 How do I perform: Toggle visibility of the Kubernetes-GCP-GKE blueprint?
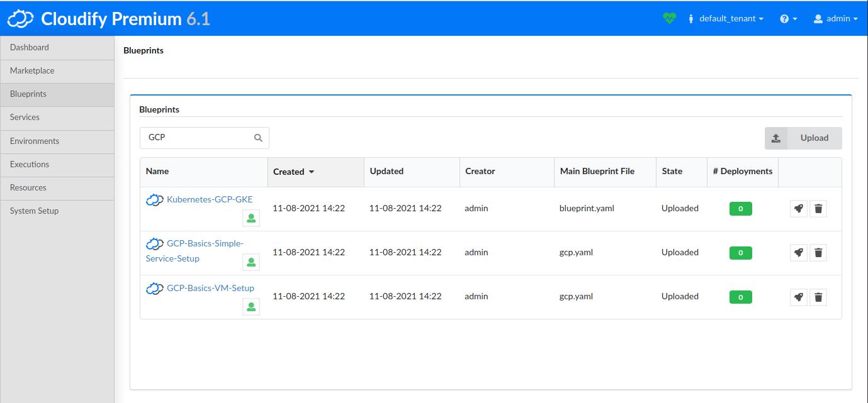click(251, 218)
